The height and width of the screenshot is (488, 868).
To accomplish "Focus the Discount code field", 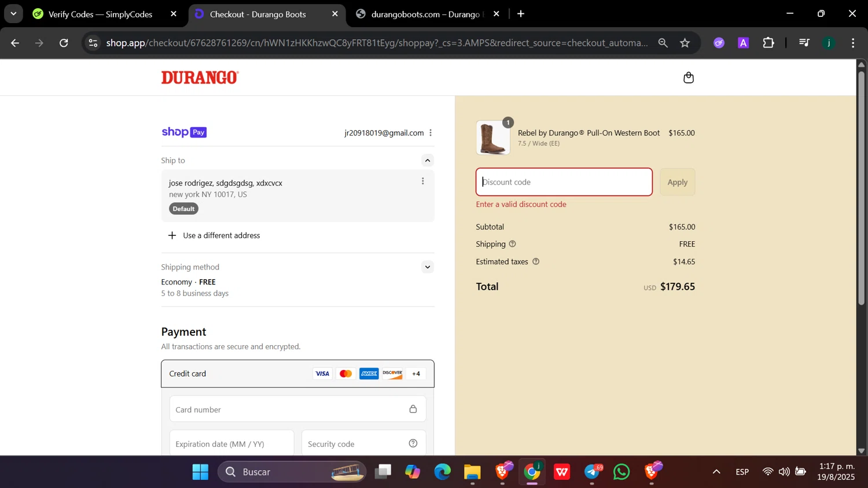I will click(564, 182).
